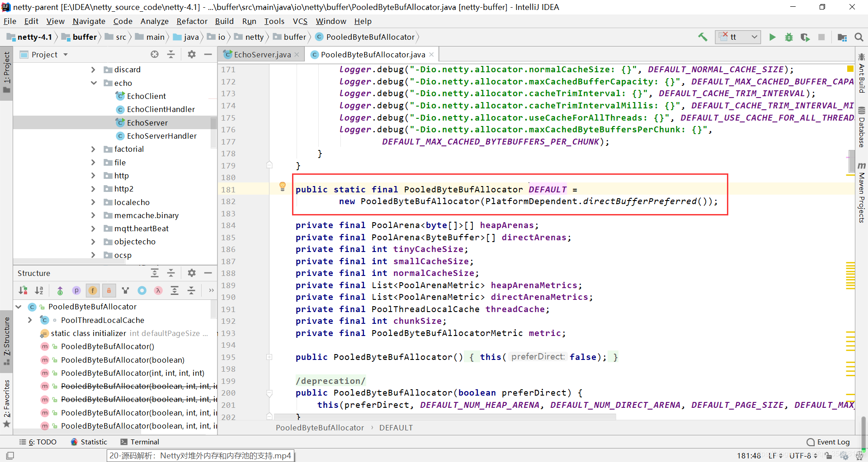The image size is (868, 462).
Task: Toggle Sort Alphabetically in Structure toolbar
Action: (x=39, y=290)
